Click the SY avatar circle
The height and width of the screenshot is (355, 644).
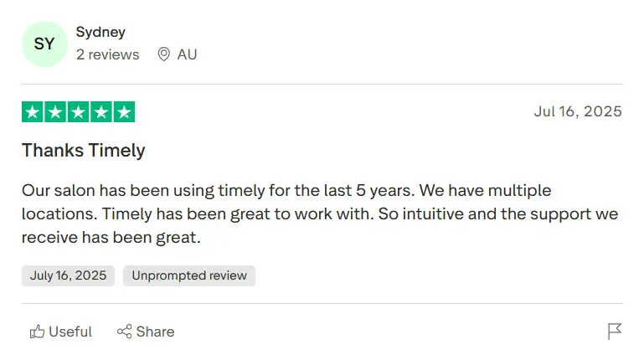pyautogui.click(x=44, y=44)
